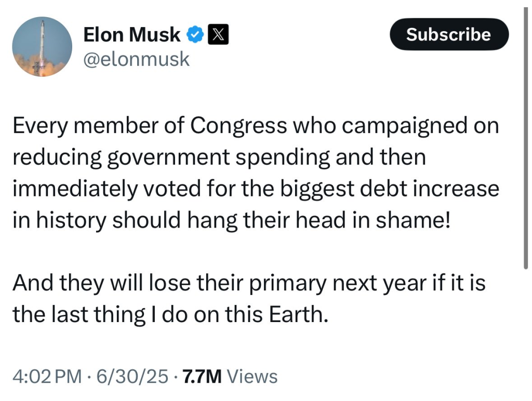532x401 pixels.
Task: Click the blue verified checkmark badge
Action: point(195,35)
